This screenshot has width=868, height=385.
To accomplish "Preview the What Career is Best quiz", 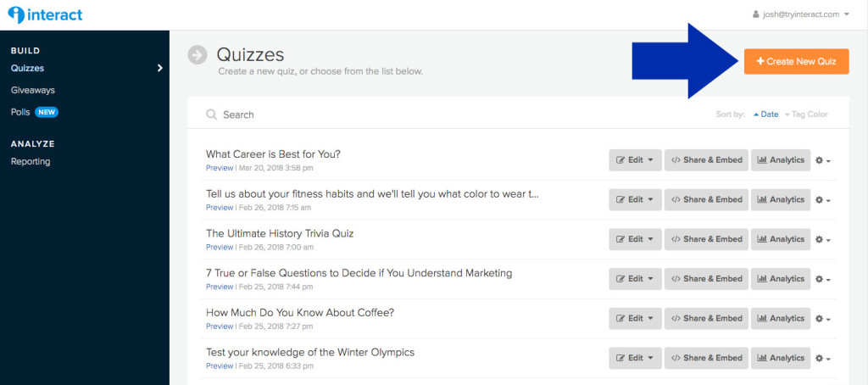I will [x=220, y=168].
